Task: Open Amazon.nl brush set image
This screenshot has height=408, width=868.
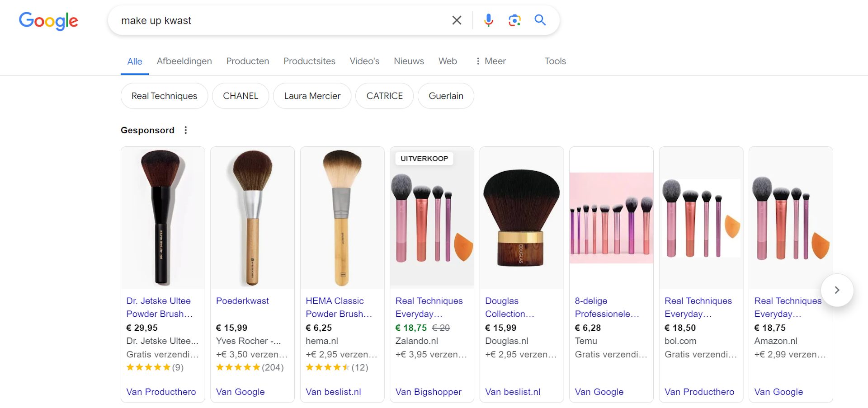Action: click(x=791, y=218)
